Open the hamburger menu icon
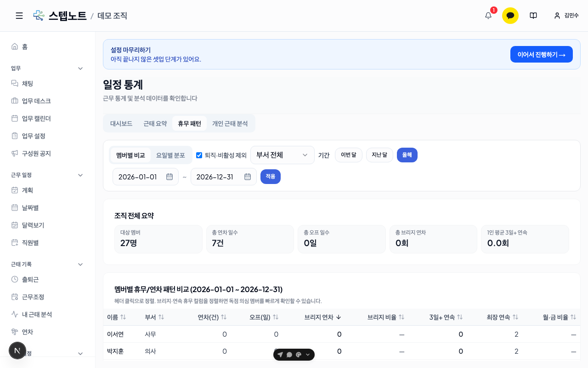The width and height of the screenshot is (588, 368). tap(19, 16)
